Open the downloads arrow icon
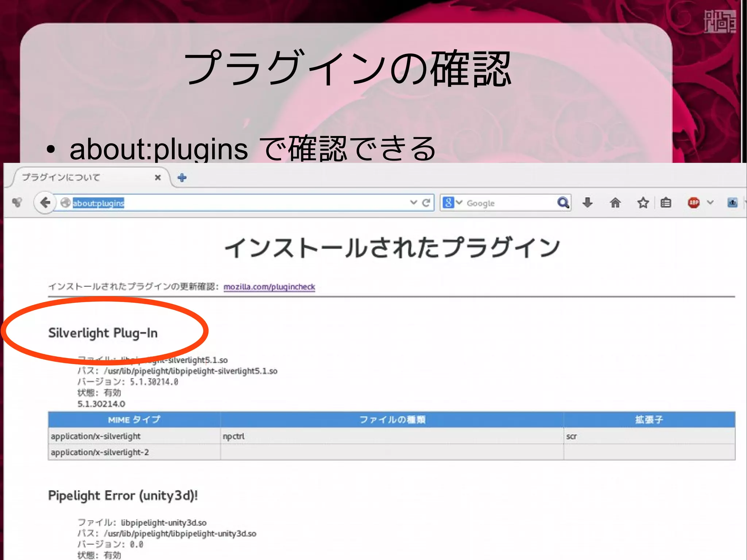Viewport: 747px width, 560px height. (587, 202)
